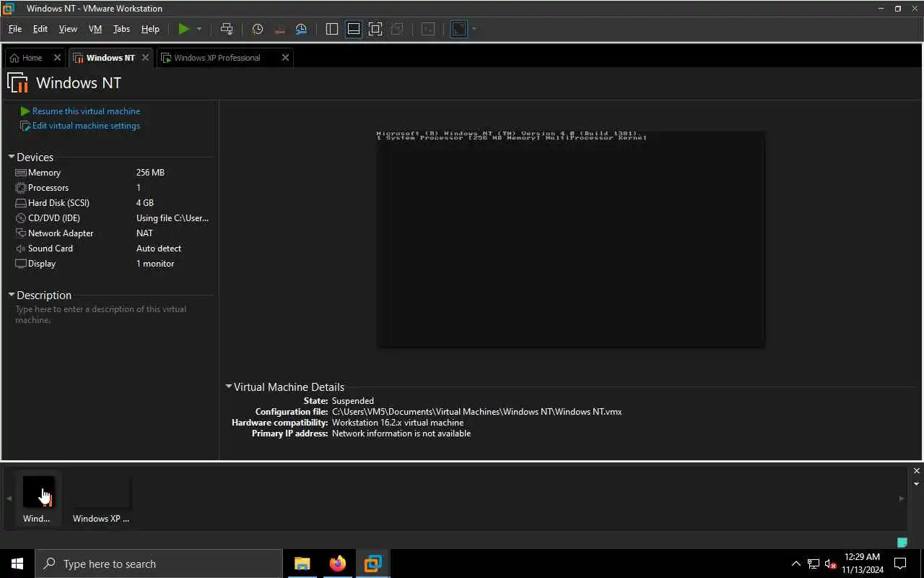Select the Windows XP thumbnail in bottom bar
The height and width of the screenshot is (578, 924).
pos(101,498)
